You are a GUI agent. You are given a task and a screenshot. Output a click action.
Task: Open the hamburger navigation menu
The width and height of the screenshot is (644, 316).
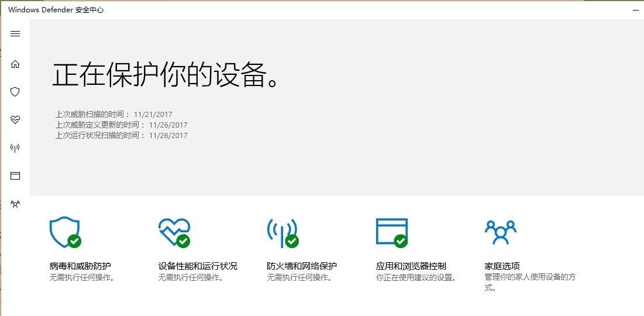[15, 34]
